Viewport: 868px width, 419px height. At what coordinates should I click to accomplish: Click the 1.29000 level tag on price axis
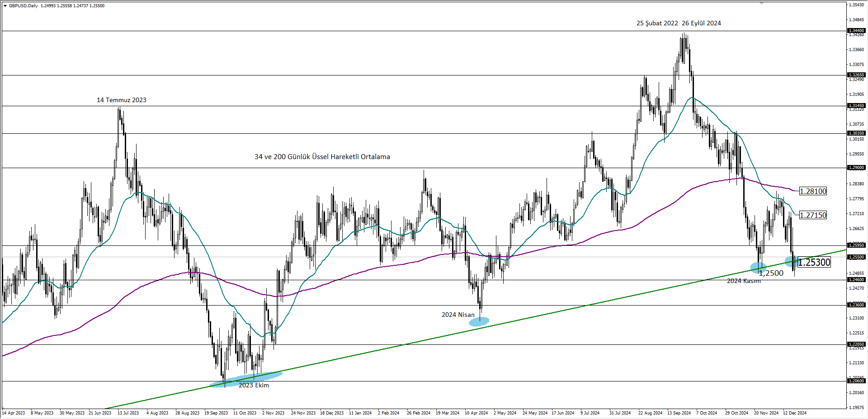click(x=856, y=168)
